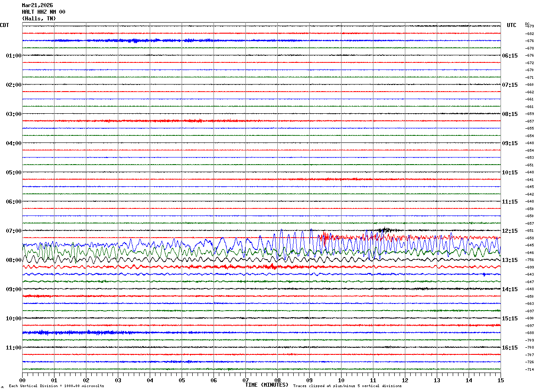Click the TIME (MINUTES) axis title
Viewport: 536px width, 392px height.
267,385
